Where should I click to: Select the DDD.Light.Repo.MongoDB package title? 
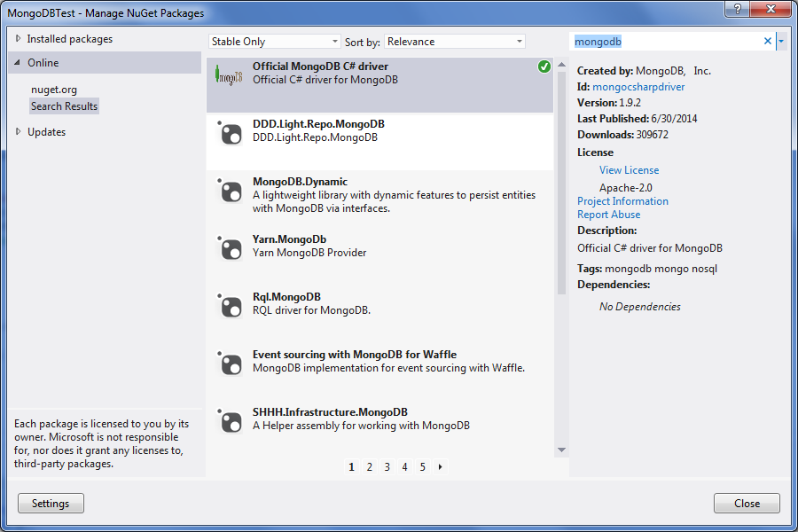318,124
